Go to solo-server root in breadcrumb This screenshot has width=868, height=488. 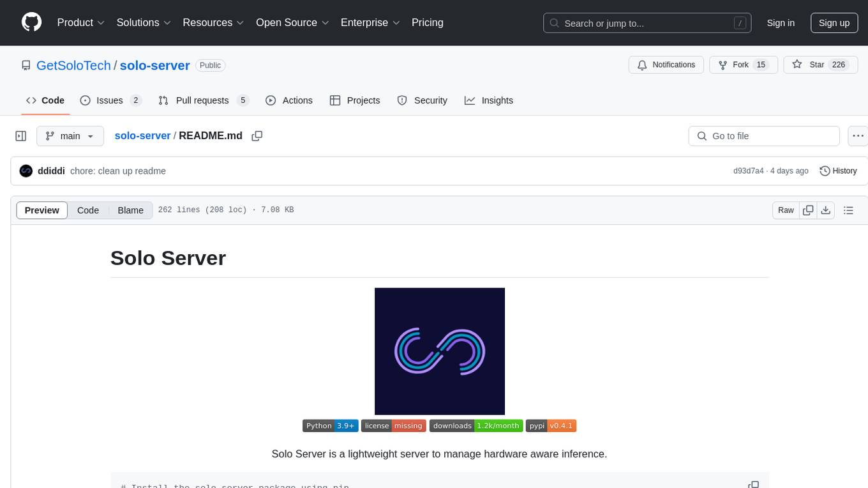pyautogui.click(x=142, y=135)
